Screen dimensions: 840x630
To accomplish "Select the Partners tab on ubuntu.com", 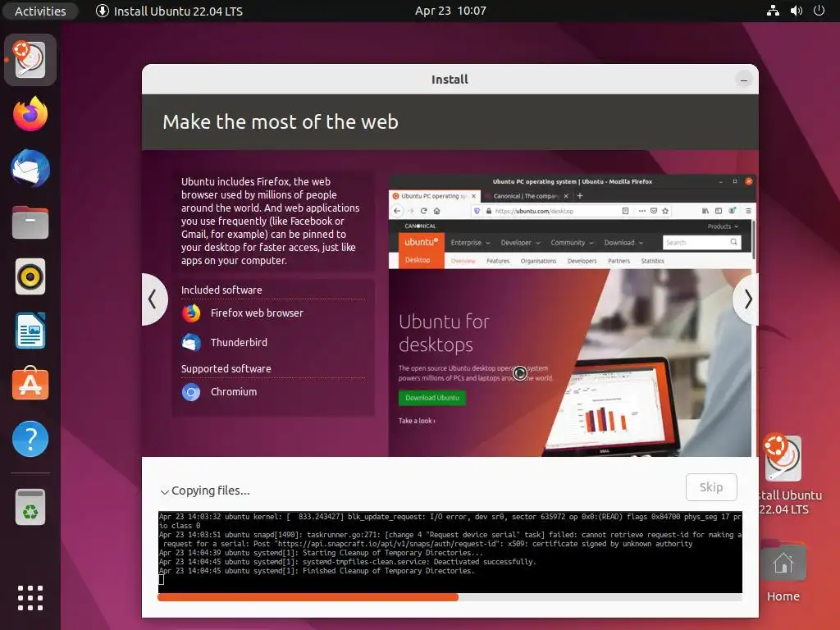I will tap(619, 261).
